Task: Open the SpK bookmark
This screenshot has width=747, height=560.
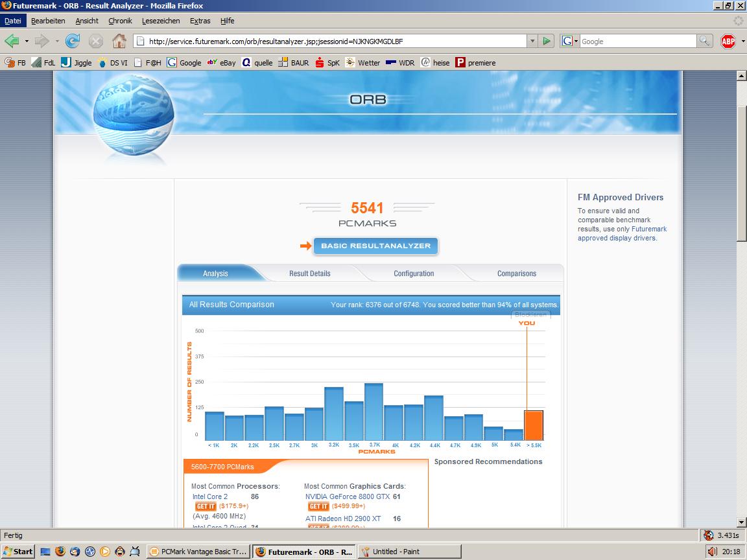Action: (x=327, y=62)
